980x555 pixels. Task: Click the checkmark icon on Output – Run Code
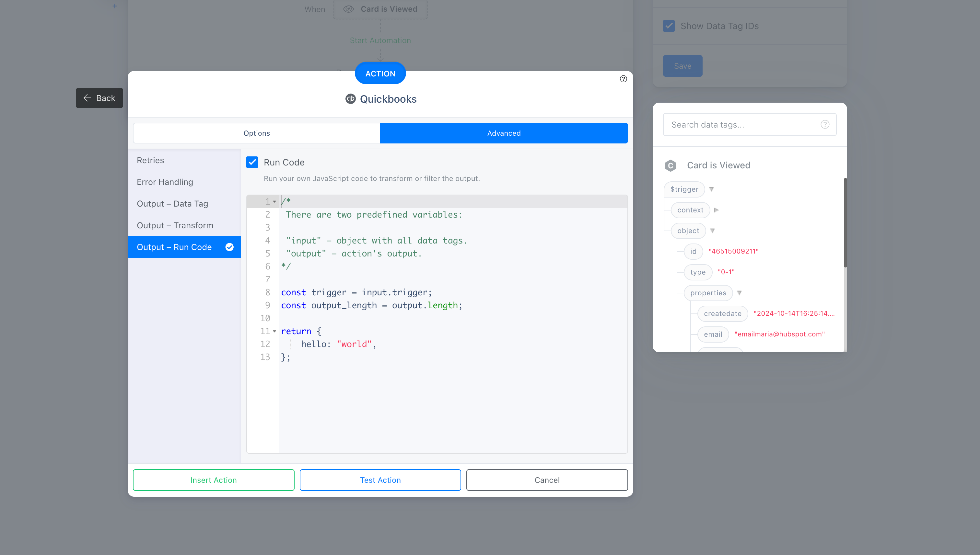229,247
